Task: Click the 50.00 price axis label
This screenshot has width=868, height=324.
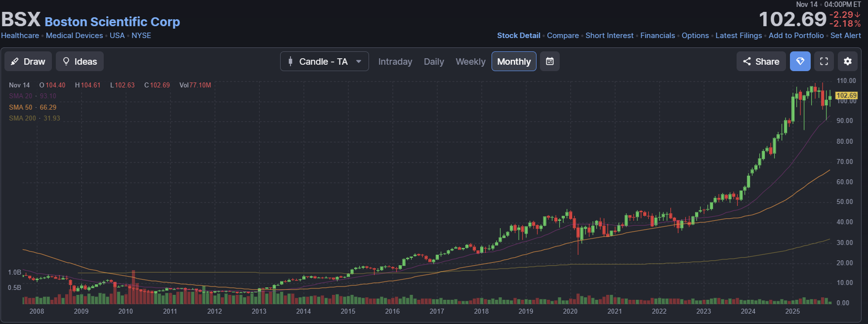Action: 845,202
